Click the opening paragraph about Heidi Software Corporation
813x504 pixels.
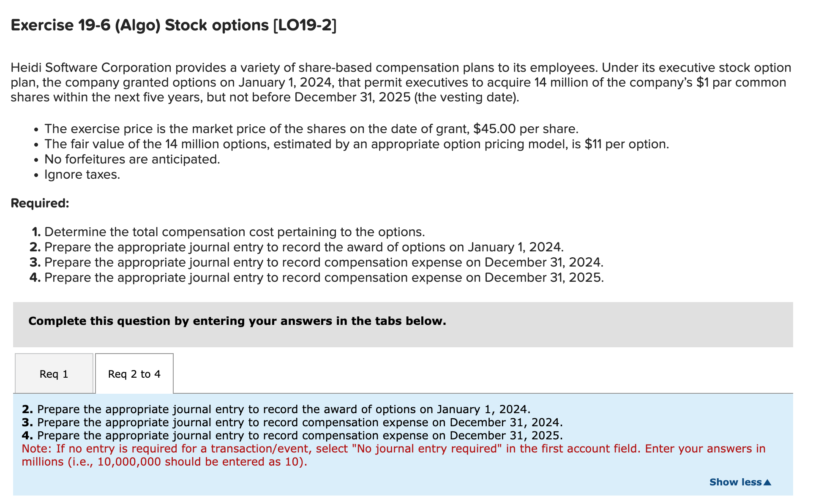pyautogui.click(x=401, y=82)
